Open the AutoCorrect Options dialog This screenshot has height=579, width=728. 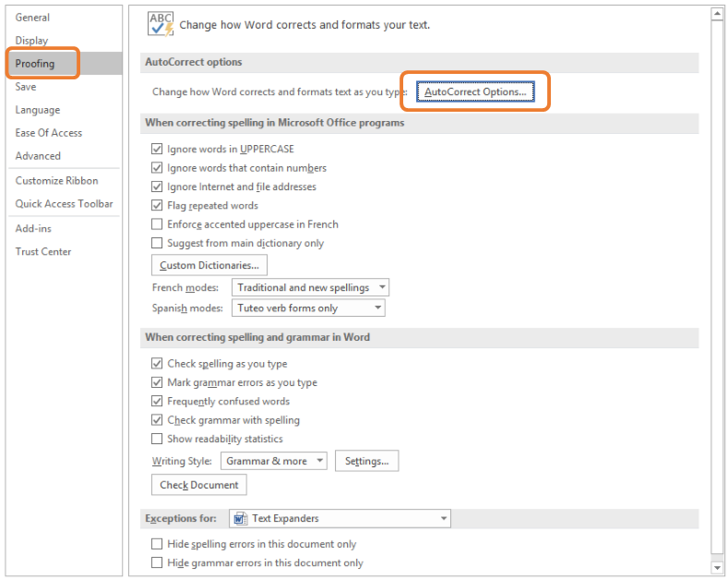click(x=474, y=92)
